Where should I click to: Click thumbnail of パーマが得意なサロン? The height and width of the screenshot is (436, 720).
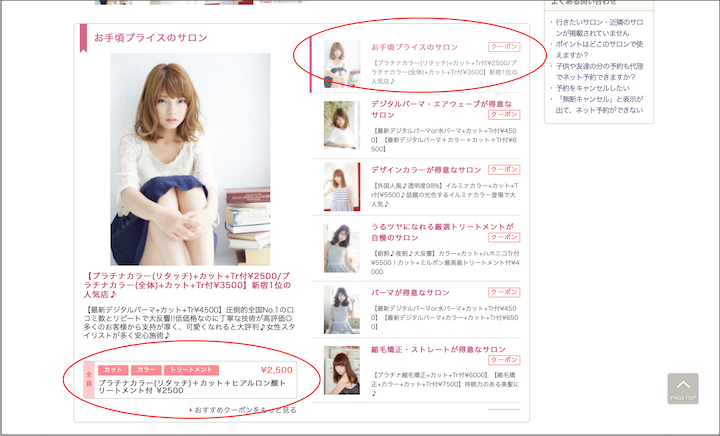click(342, 309)
